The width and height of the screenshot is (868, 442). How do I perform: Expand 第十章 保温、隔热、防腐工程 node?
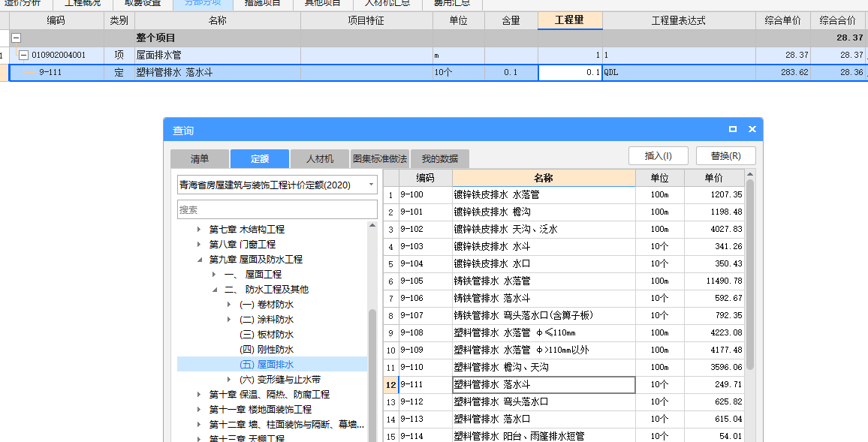click(199, 395)
